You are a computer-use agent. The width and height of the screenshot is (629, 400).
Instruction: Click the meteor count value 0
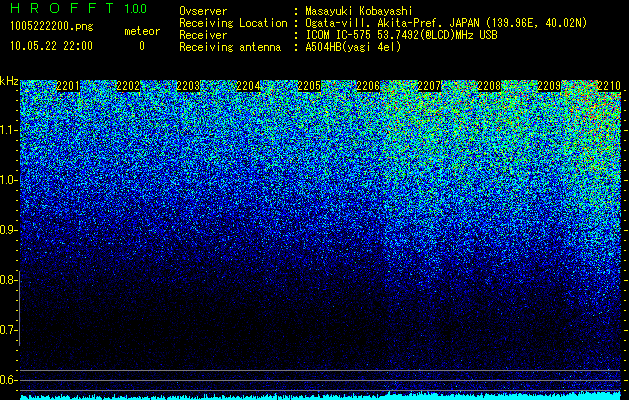[x=142, y=46]
